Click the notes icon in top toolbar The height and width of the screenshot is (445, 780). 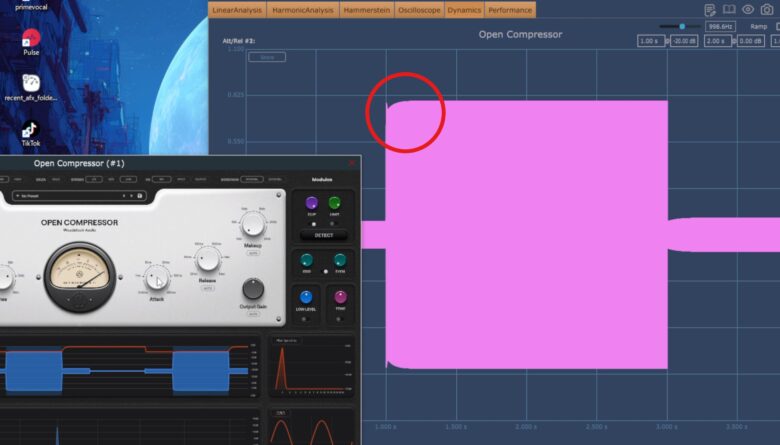coord(708,9)
